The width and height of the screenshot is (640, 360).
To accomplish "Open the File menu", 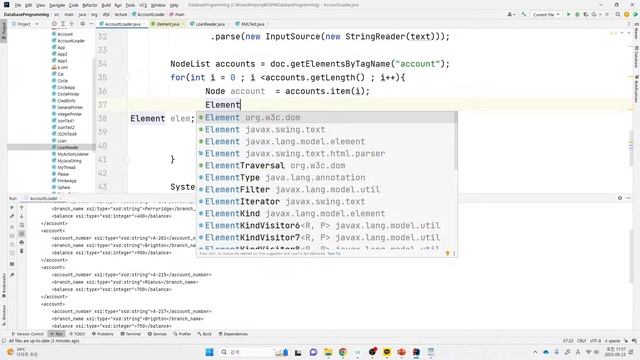I will pyautogui.click(x=18, y=5).
